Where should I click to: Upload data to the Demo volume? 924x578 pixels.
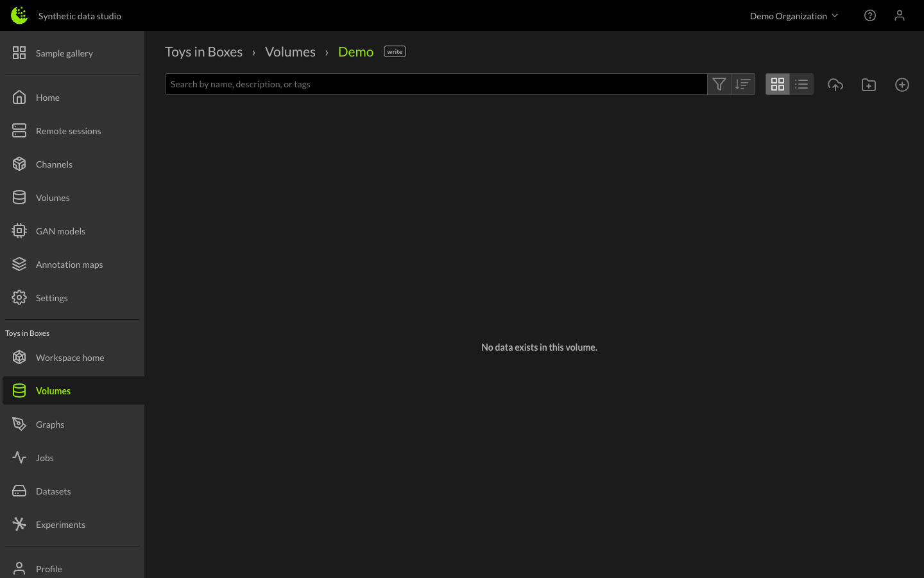835,84
